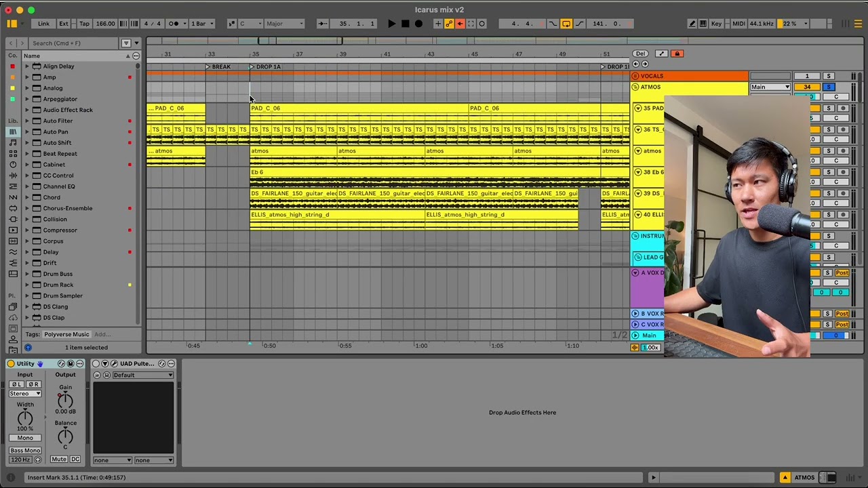Open ATMOS output routing Main dropdown
Viewport: 868px width, 488px height.
coord(770,87)
